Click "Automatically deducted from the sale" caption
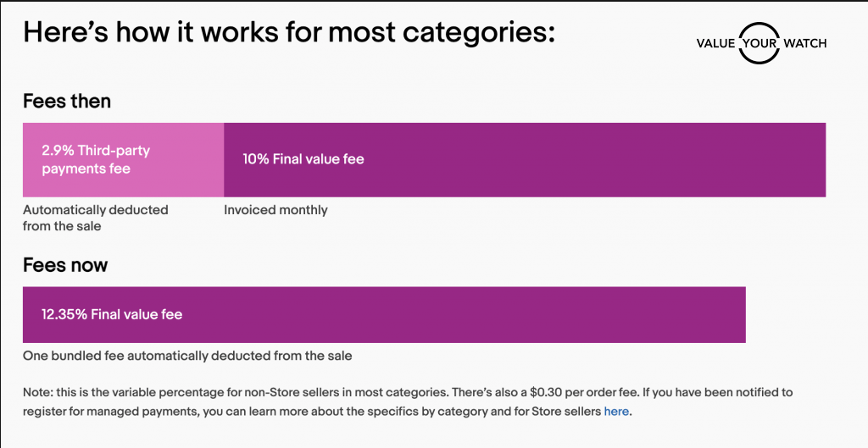The height and width of the screenshot is (448, 868). [95, 218]
